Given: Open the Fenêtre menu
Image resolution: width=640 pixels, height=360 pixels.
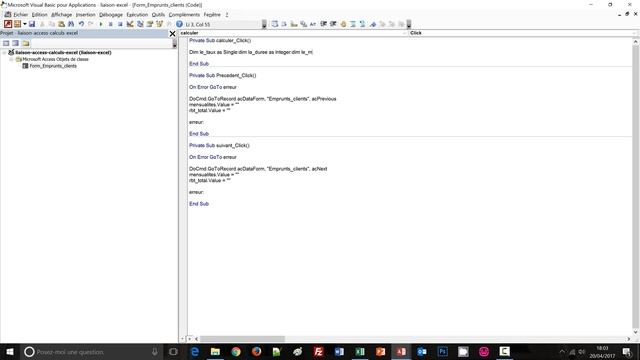Looking at the screenshot, I should 212,15.
